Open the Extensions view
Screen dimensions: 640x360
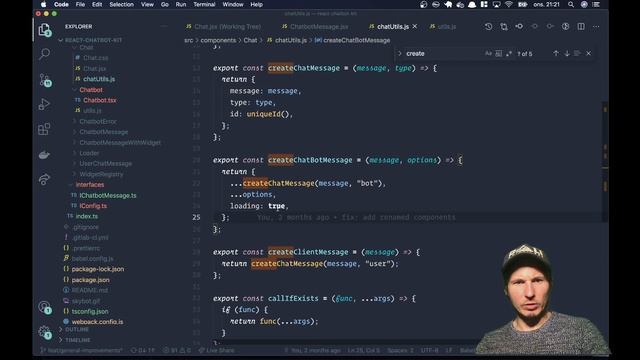pyautogui.click(x=44, y=129)
